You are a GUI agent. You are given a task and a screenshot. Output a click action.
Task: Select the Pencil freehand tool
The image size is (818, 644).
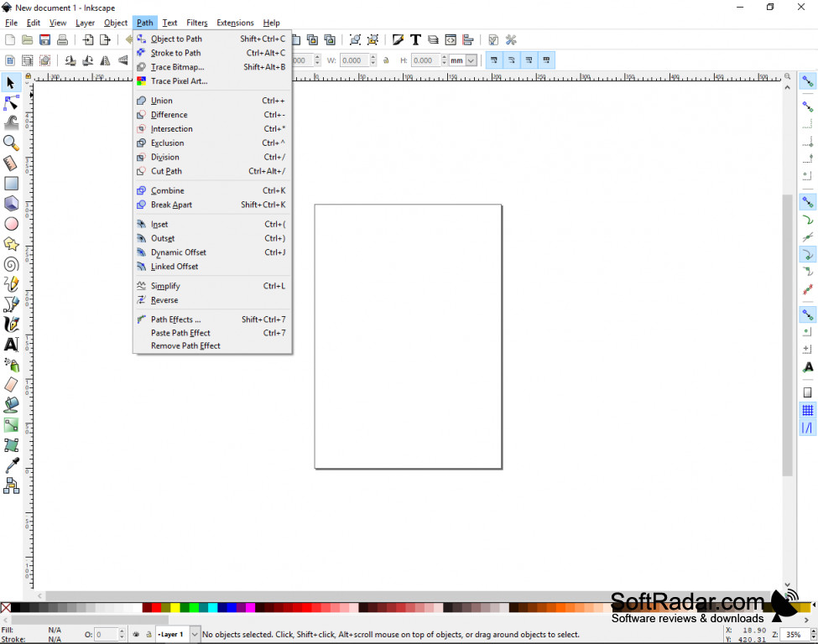[x=11, y=284]
